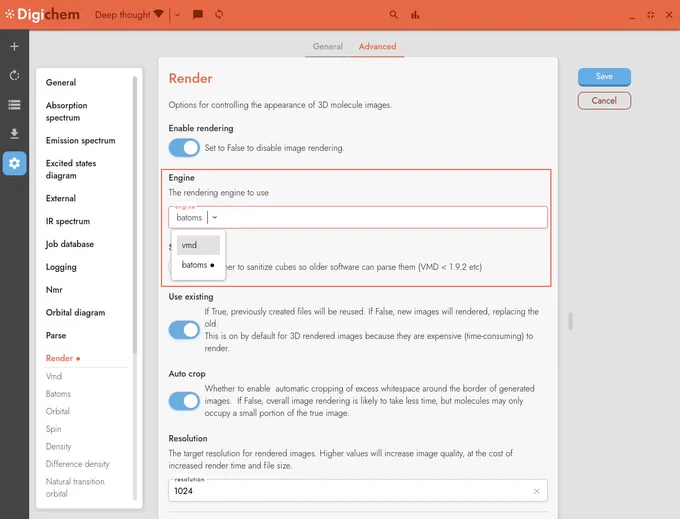Screen dimensions: 680x519
Task: Click the 'The rendering engine to use' text
Action: pyautogui.click(x=219, y=193)
